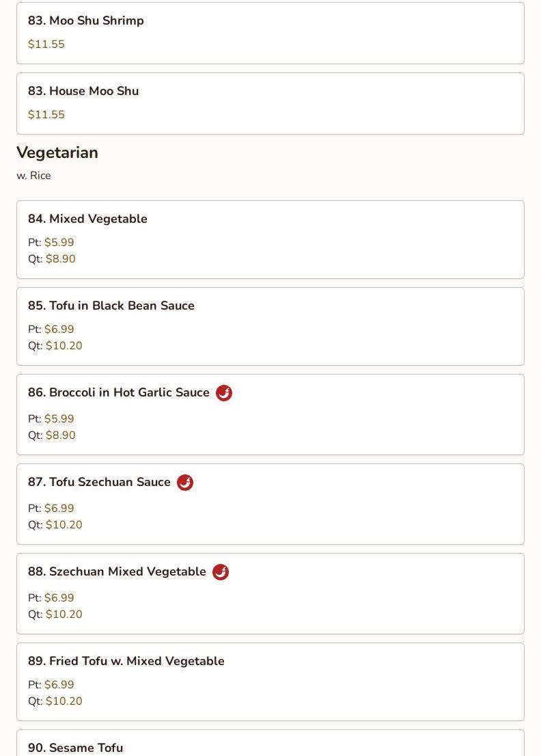The height and width of the screenshot is (756, 541).
Task: Open 88. Szechuan Mixed Vegetable title
Action: pyautogui.click(x=117, y=571)
